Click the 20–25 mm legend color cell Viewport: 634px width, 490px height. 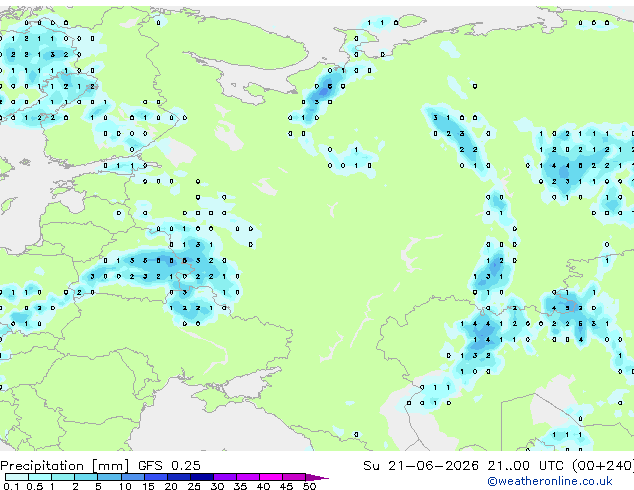point(178,477)
